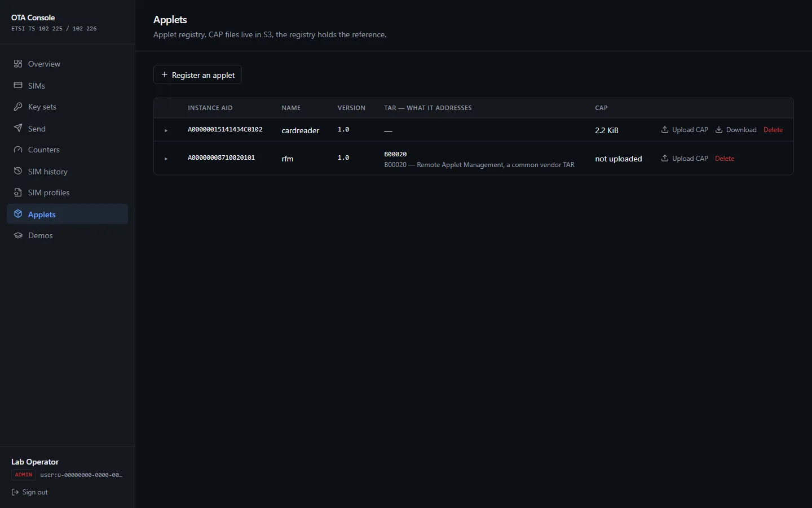Click the cardreader name cell

pyautogui.click(x=301, y=130)
